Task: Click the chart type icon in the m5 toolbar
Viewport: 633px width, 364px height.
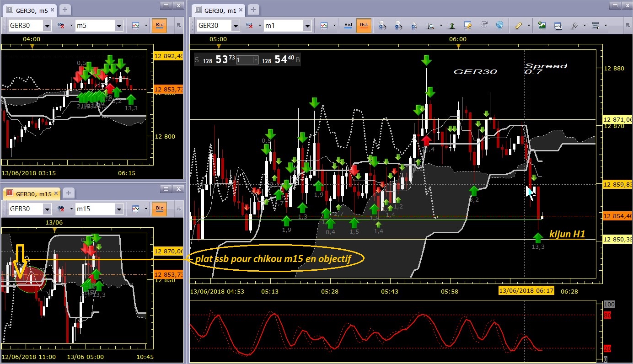Action: click(135, 26)
